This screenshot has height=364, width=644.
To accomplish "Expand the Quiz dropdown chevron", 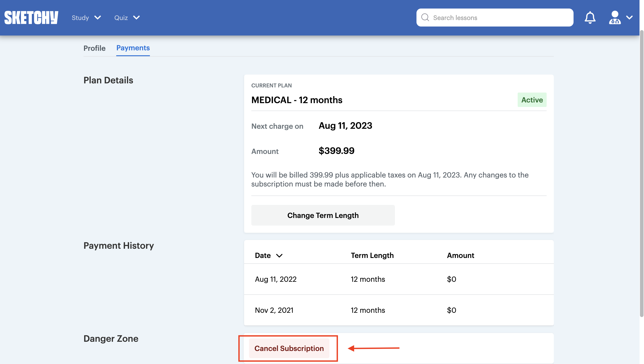I will [136, 18].
